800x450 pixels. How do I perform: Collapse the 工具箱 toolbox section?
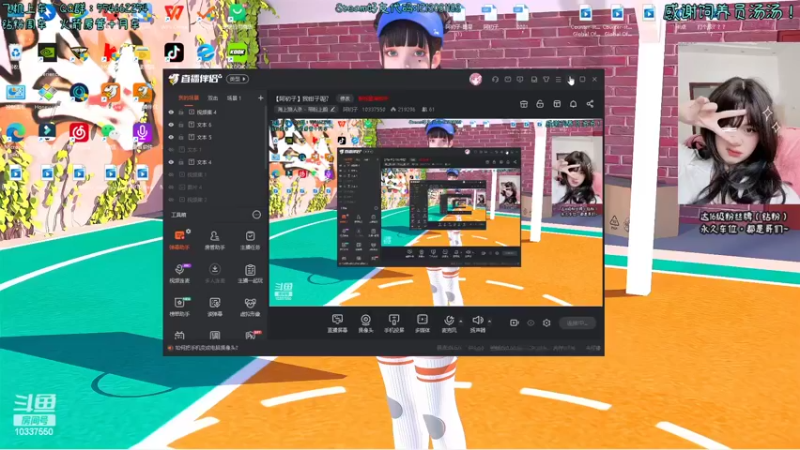(x=257, y=215)
